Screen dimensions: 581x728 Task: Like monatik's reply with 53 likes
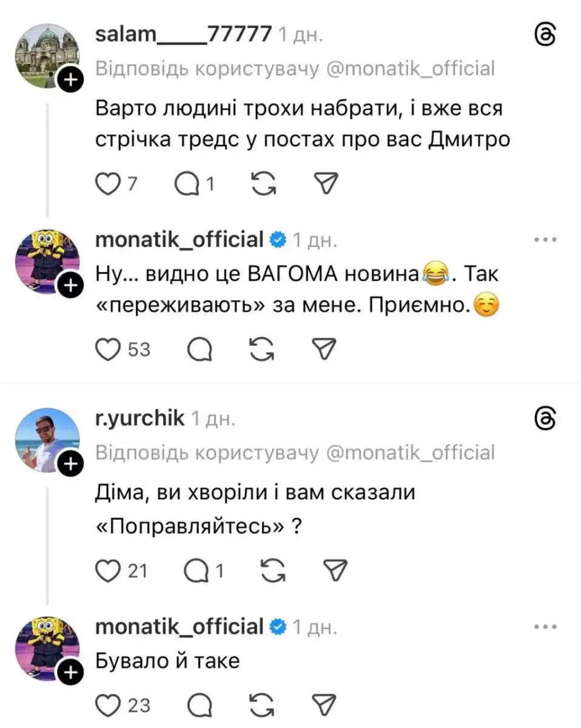[x=109, y=348]
